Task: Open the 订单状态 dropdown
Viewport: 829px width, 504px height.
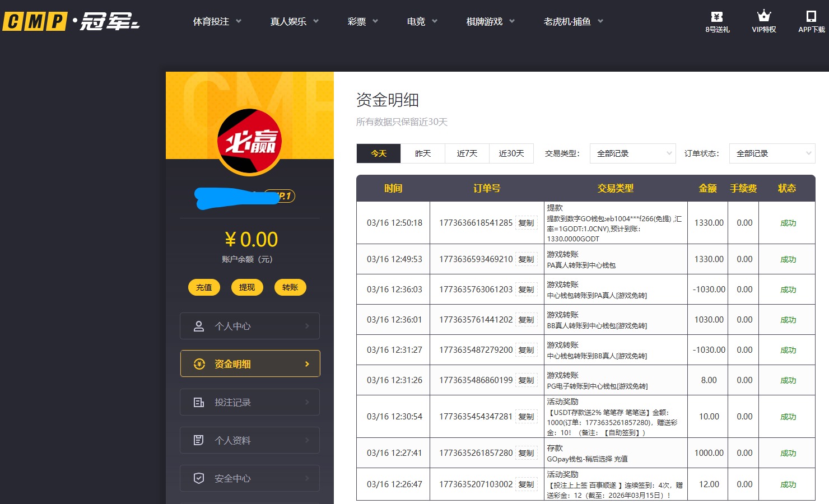Action: (x=772, y=153)
